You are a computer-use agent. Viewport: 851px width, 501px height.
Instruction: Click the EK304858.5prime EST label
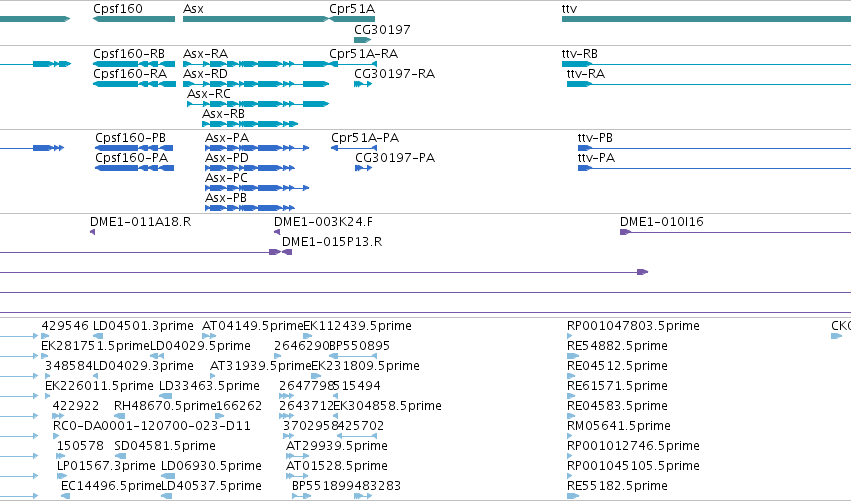387,406
